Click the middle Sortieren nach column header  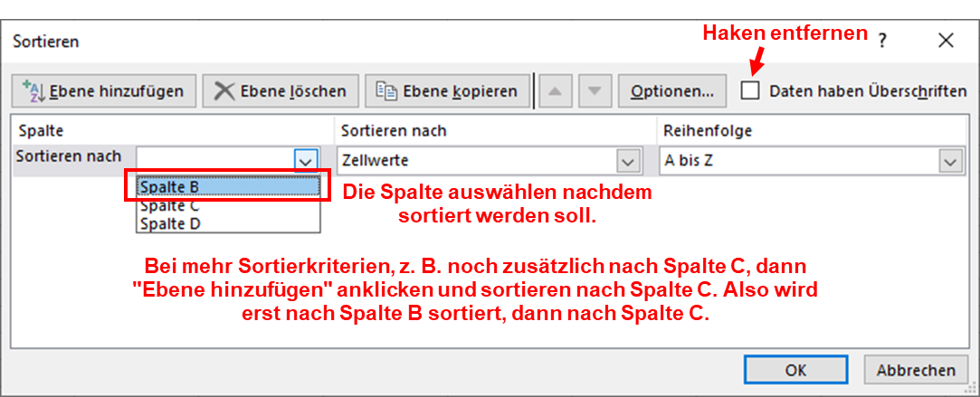pos(394,131)
